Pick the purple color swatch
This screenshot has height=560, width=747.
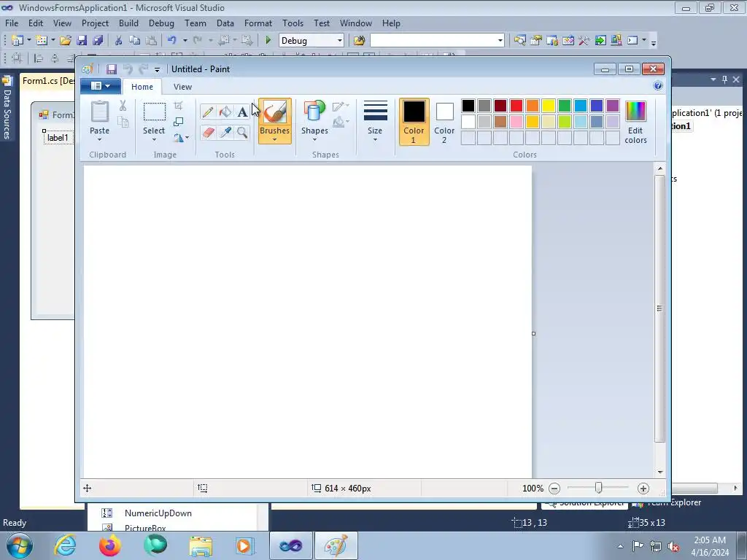tap(613, 106)
